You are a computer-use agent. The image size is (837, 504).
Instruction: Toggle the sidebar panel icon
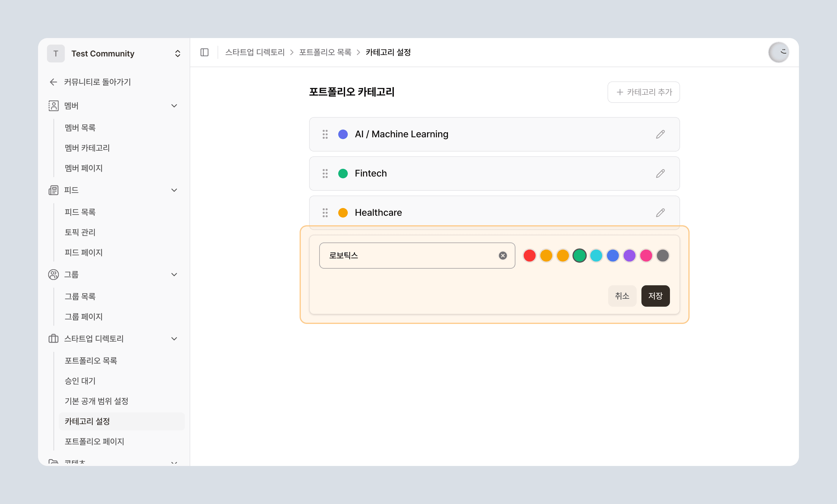coord(204,52)
